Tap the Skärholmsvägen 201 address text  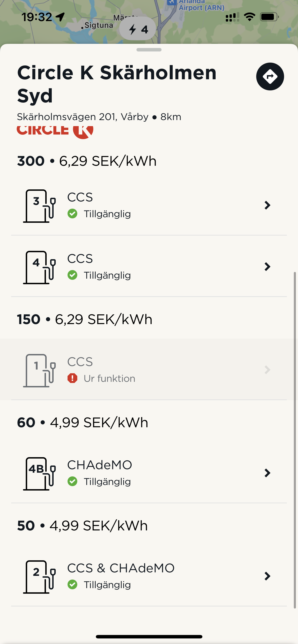[83, 117]
